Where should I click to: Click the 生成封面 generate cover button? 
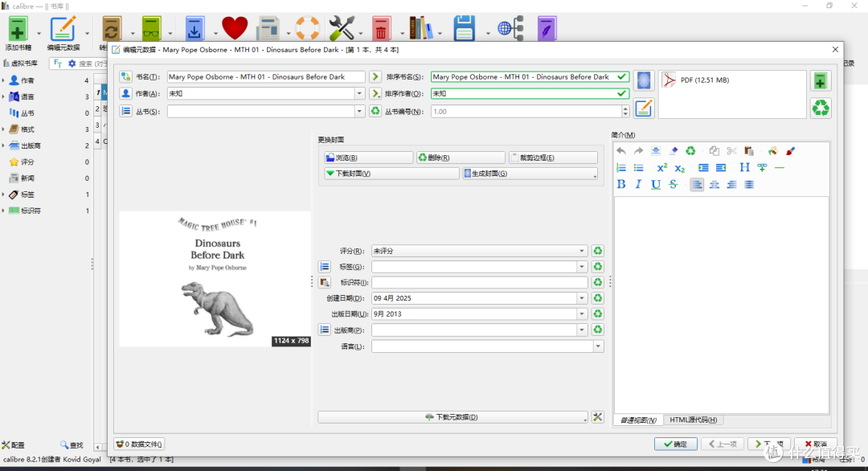point(530,174)
